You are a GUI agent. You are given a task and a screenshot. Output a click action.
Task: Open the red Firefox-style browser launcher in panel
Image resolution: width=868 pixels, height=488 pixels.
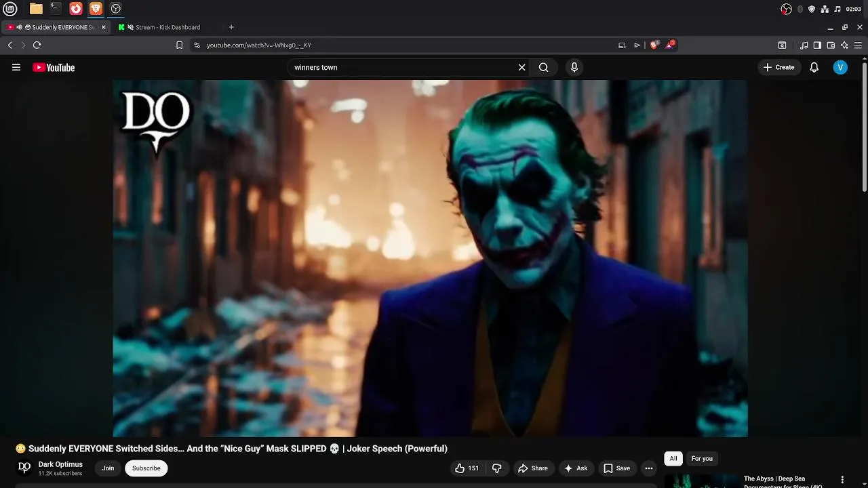coord(76,9)
